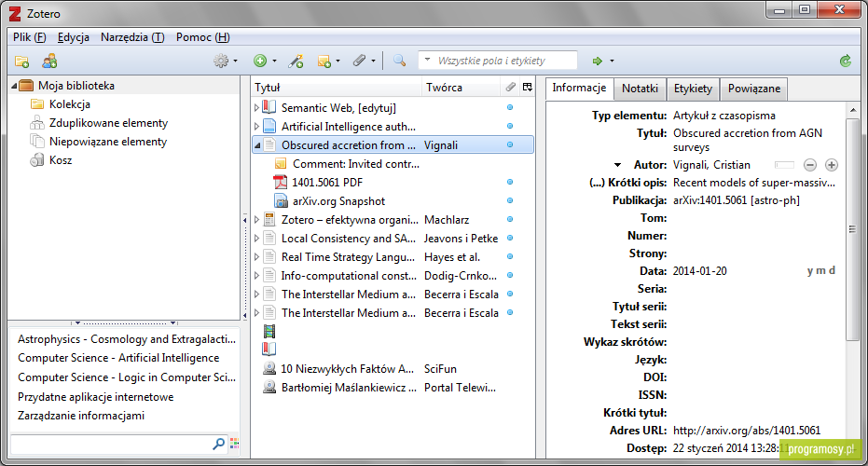Add author with plus button
Viewport: 868px width, 466px height.
[x=832, y=165]
